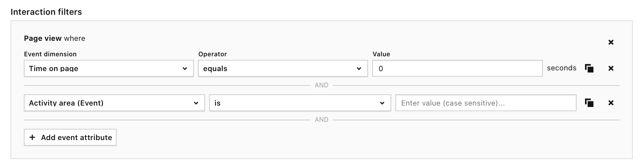Image resolution: width=644 pixels, height=164 pixels.
Task: Click the Interaction filters heading
Action: click(46, 12)
